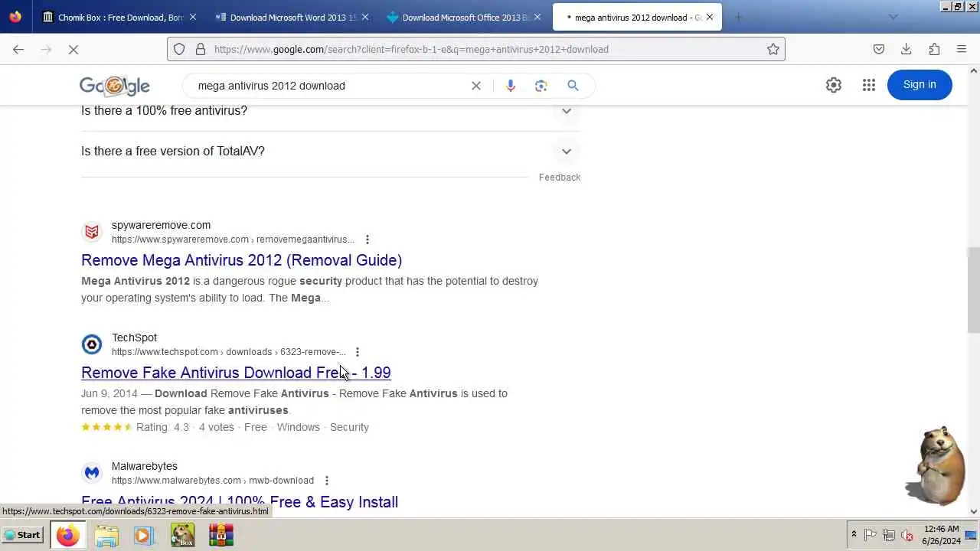980x551 pixels.
Task: Submit search with magnifier icon
Action: point(573,86)
